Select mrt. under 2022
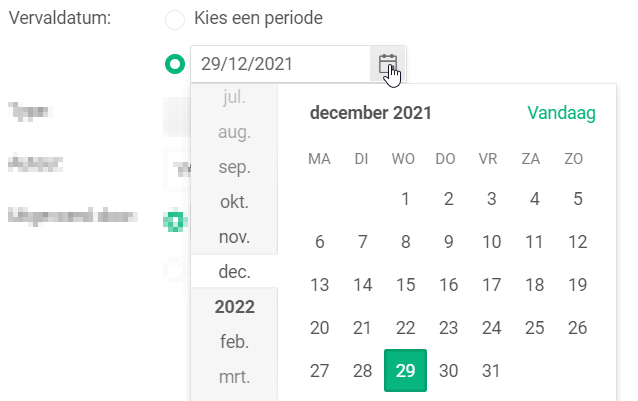The image size is (638, 401). (234, 377)
